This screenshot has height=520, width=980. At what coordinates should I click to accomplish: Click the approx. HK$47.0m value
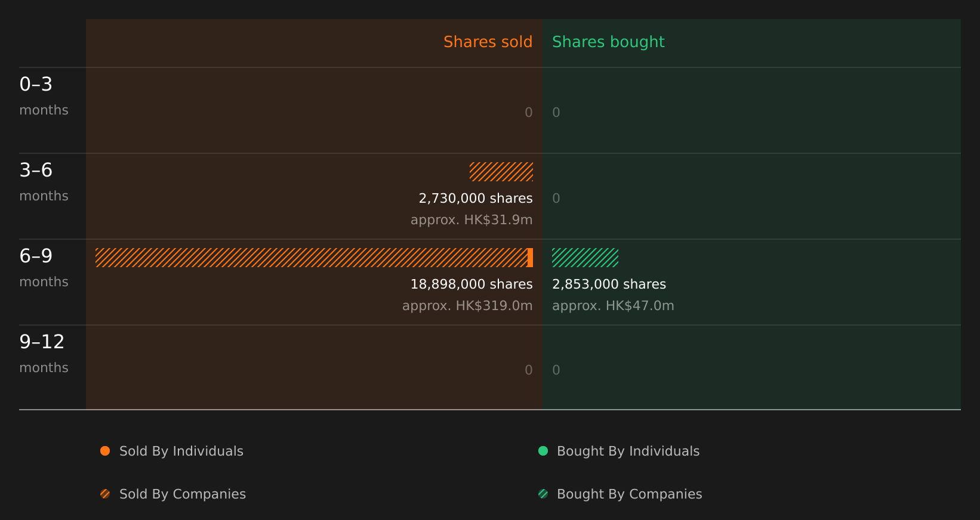(613, 305)
